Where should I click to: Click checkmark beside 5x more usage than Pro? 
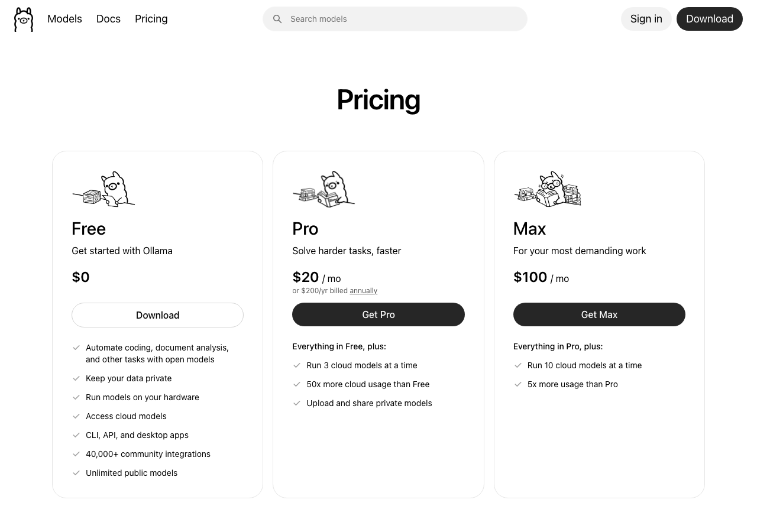(x=518, y=384)
